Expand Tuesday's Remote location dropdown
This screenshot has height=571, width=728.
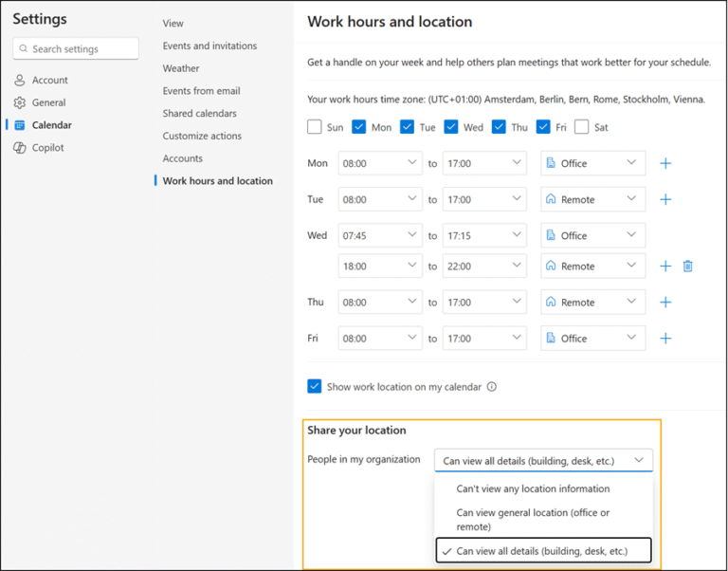[592, 199]
